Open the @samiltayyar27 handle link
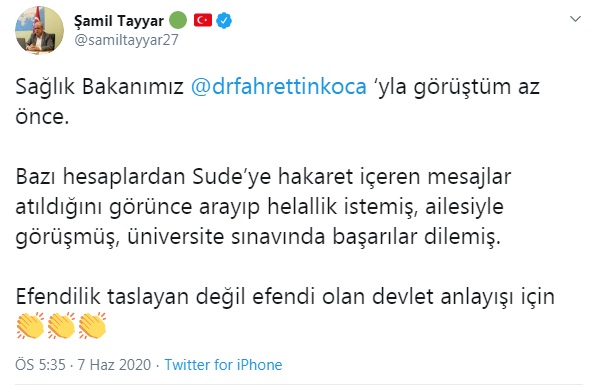Image resolution: width=594 pixels, height=388 pixels. pyautogui.click(x=126, y=40)
